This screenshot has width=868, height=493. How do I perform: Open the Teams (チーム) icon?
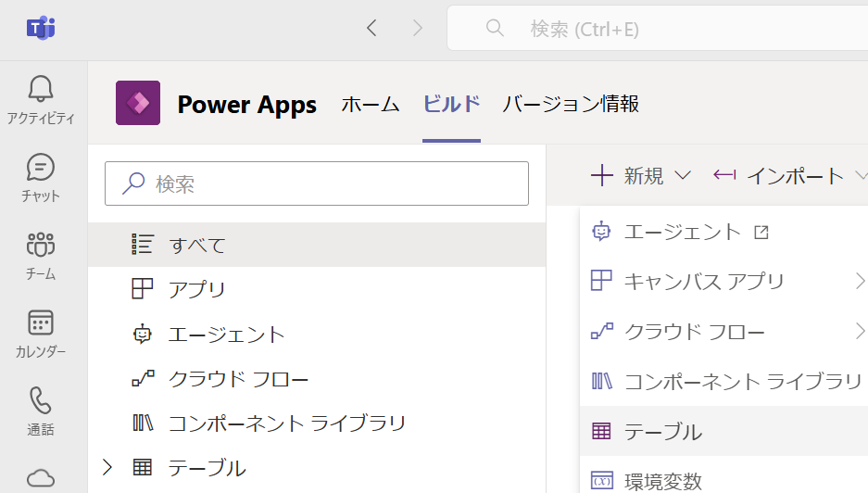point(41,245)
